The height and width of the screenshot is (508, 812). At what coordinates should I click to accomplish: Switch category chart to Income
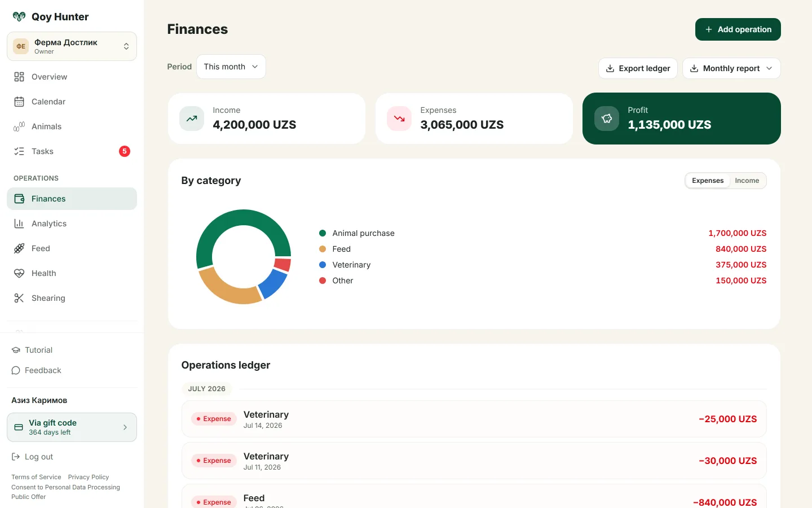click(747, 181)
